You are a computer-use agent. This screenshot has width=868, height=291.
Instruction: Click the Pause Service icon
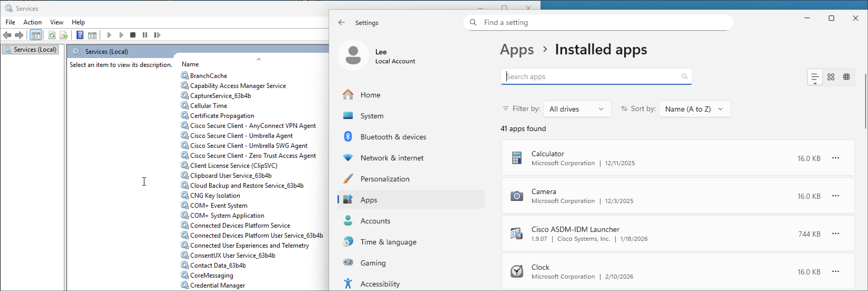[x=145, y=35]
